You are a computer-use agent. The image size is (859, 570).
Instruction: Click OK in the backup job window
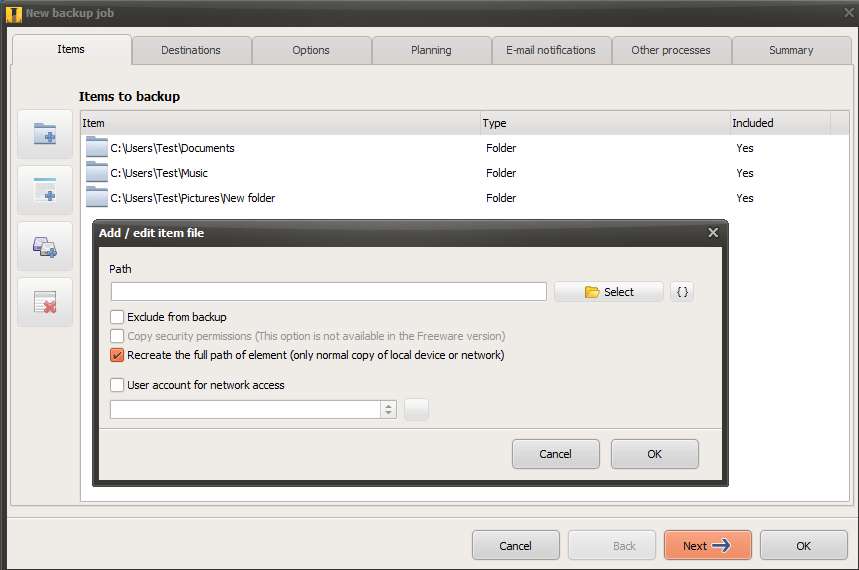click(804, 545)
